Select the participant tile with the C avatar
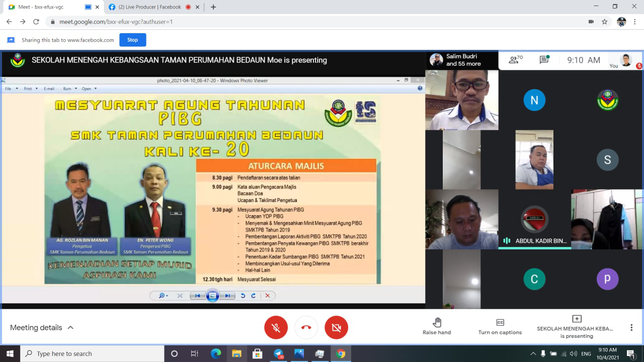This screenshot has width=644, height=362. coord(534,279)
